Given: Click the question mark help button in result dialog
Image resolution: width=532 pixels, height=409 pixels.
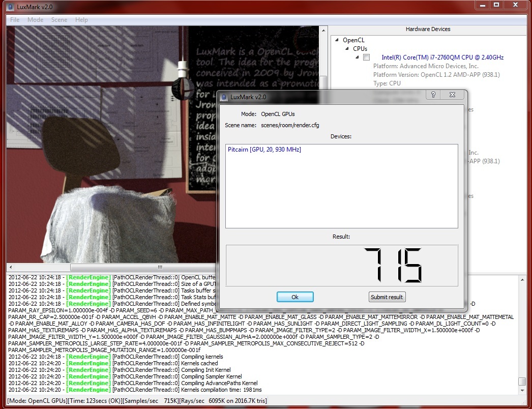Looking at the screenshot, I should [433, 95].
